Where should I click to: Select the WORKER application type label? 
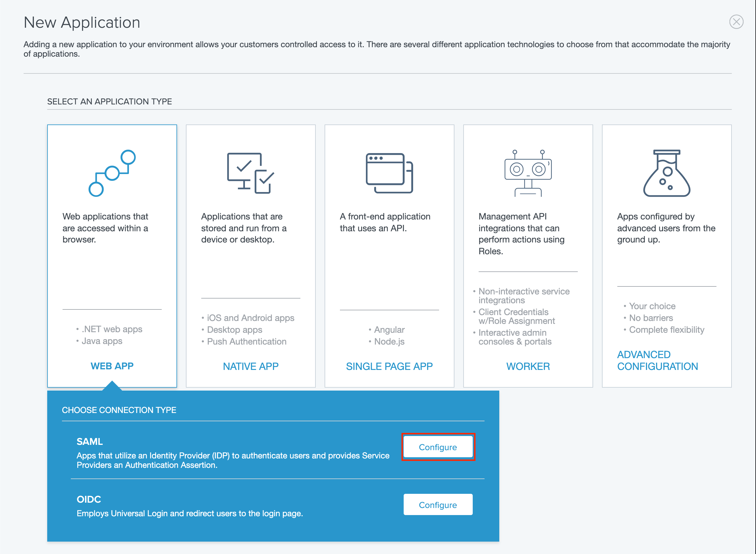click(x=528, y=366)
